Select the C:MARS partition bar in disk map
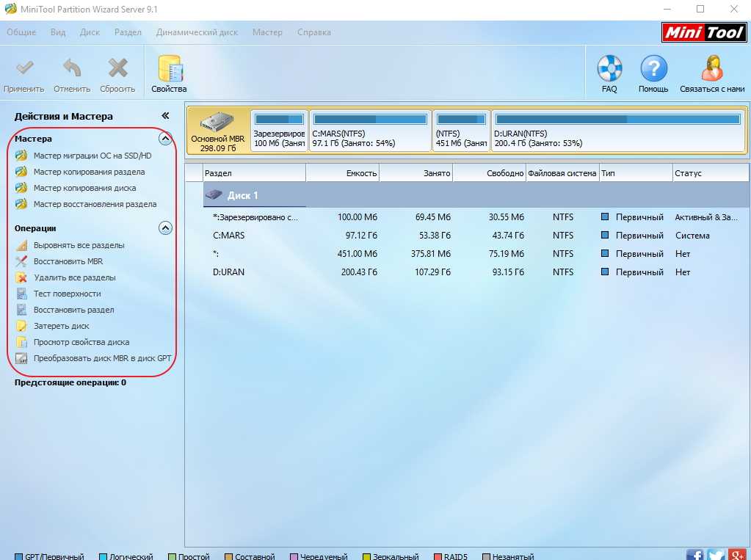 click(370, 131)
